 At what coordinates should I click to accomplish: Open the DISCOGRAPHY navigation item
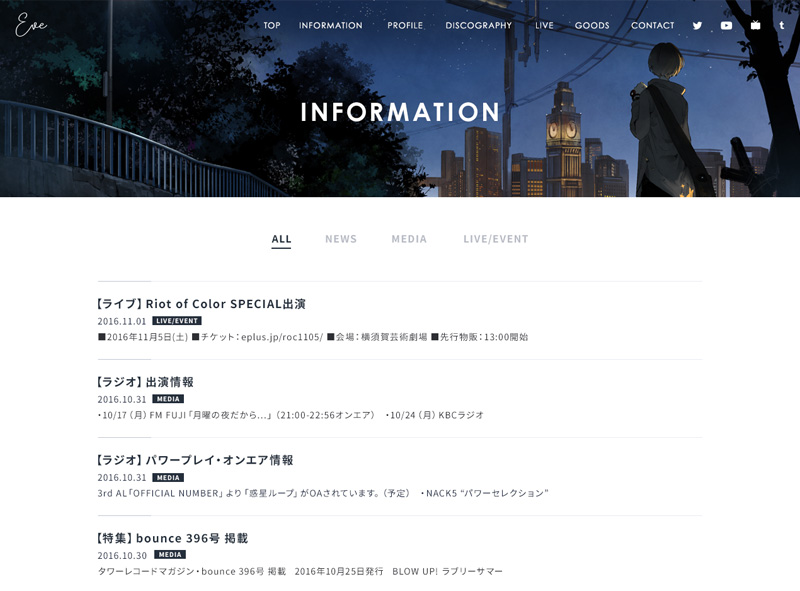pyautogui.click(x=479, y=26)
